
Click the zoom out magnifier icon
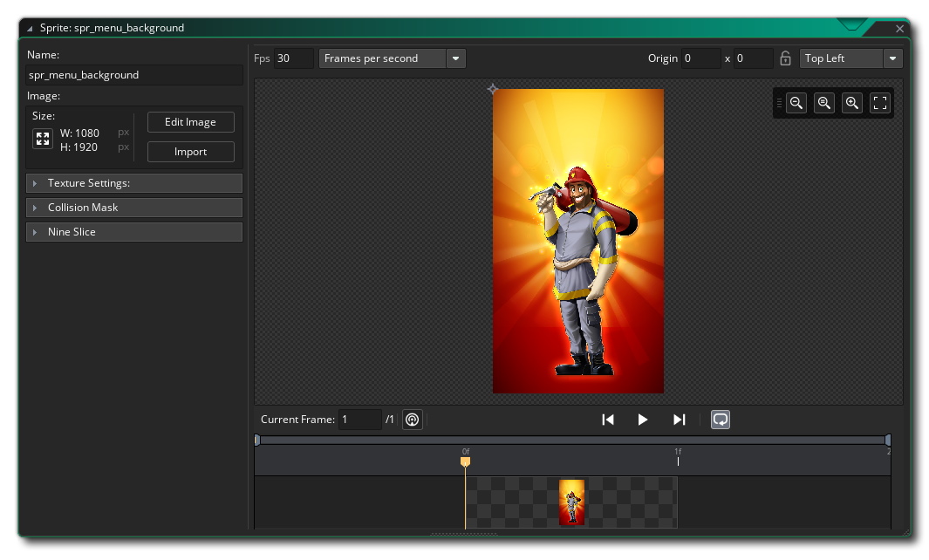796,103
